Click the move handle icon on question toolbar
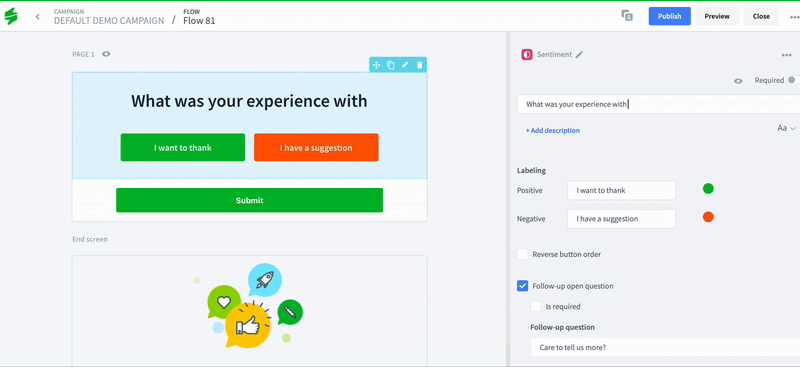This screenshot has width=800, height=367. tap(376, 65)
